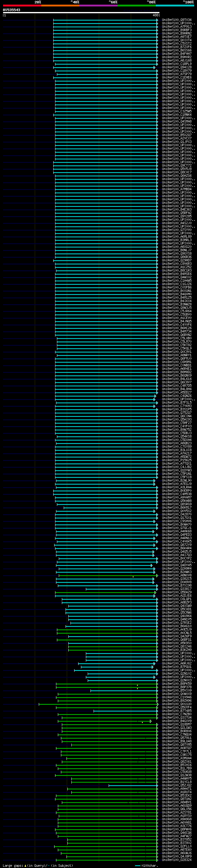Click the cyan ~100% identity legend segment

(175, 6)
